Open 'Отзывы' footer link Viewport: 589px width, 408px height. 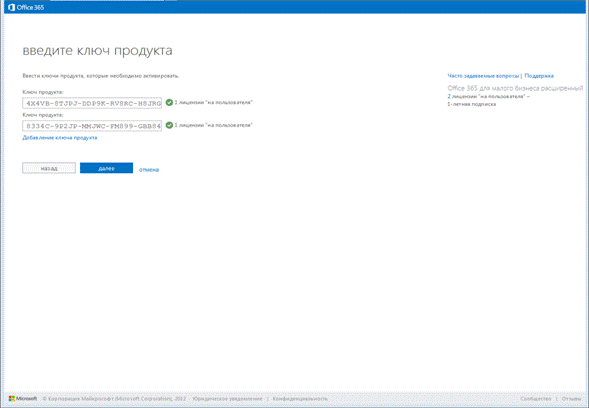[x=572, y=399]
